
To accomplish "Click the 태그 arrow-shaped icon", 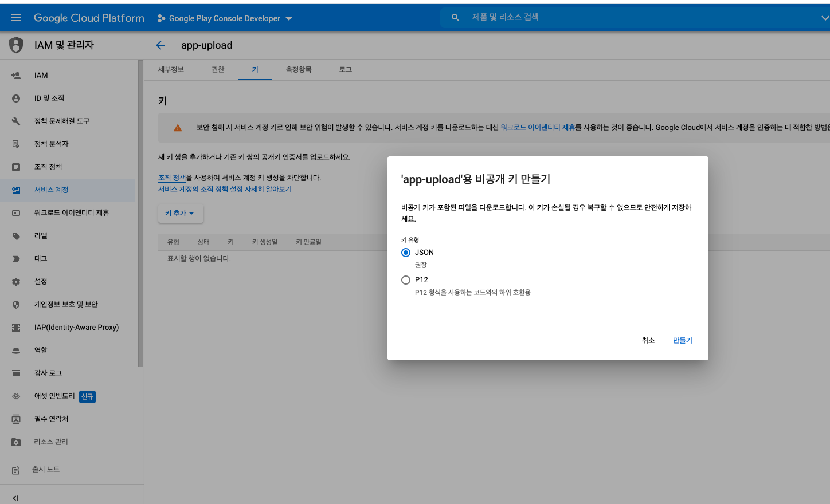I will click(x=16, y=258).
